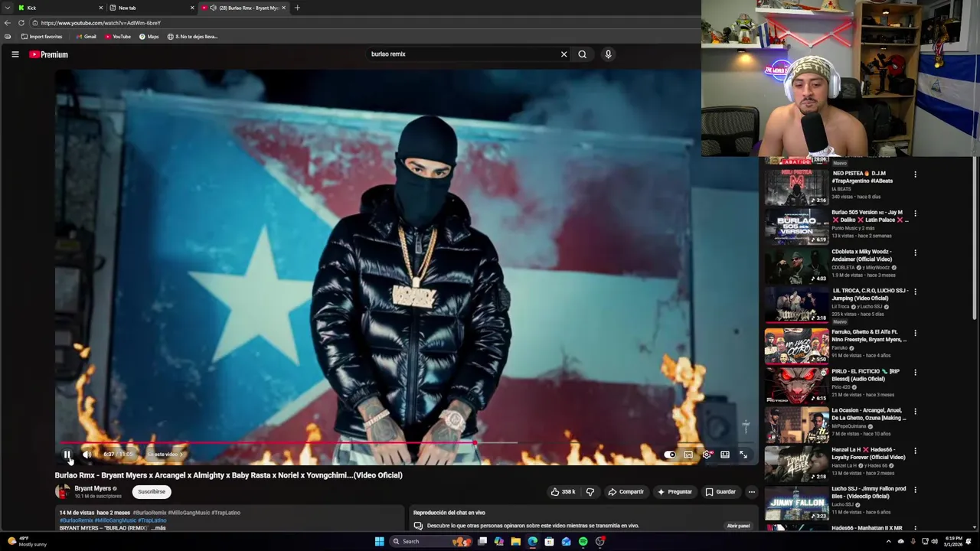This screenshot has width=980, height=551.
Task: Subscribe with the Suscribirse button
Action: click(152, 492)
